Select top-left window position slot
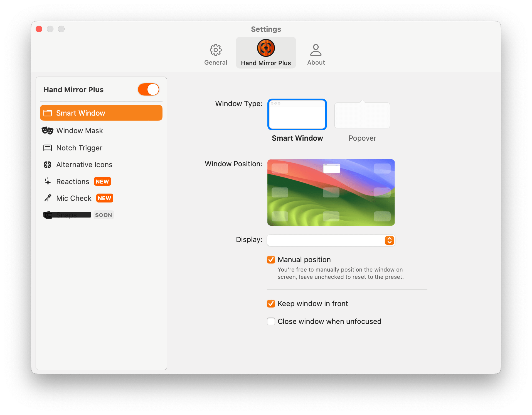Viewport: 532px width, 415px height. coord(280,169)
